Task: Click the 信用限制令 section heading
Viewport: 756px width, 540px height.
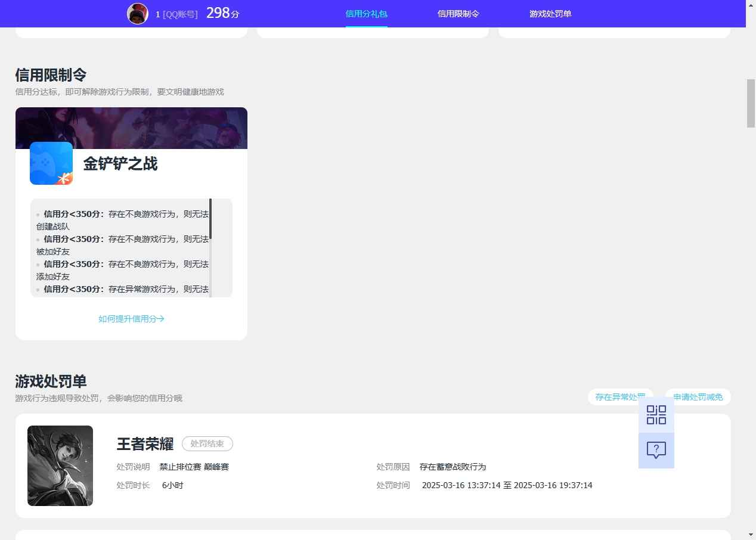Action: pos(51,75)
